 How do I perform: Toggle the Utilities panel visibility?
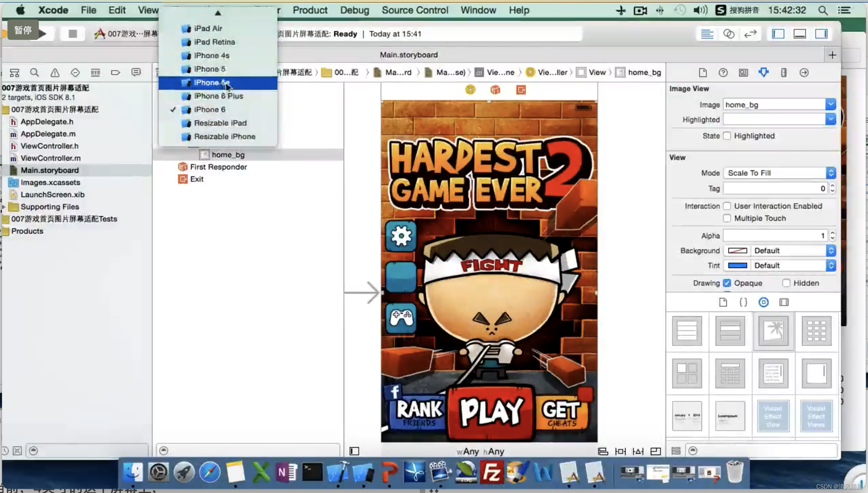tap(821, 34)
